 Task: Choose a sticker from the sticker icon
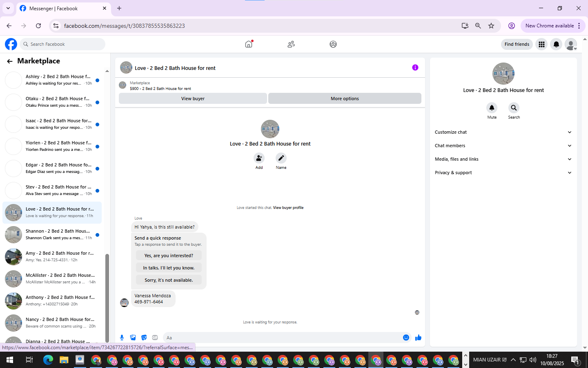144,338
